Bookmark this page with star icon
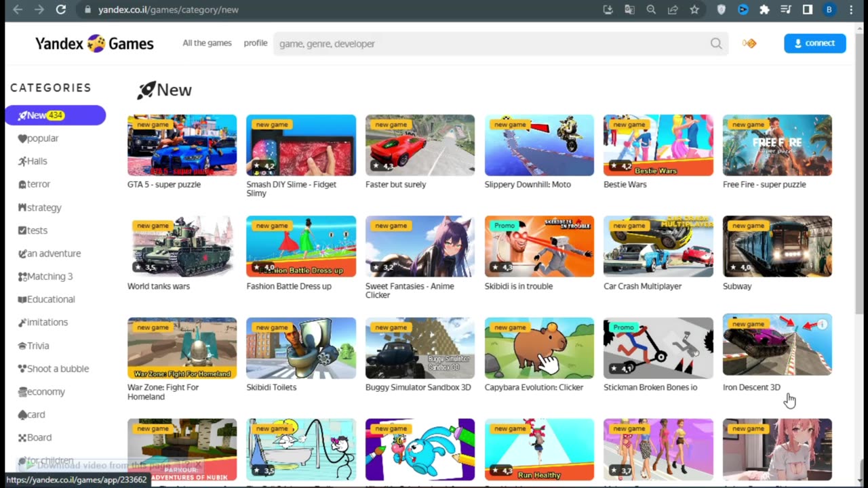 [694, 9]
